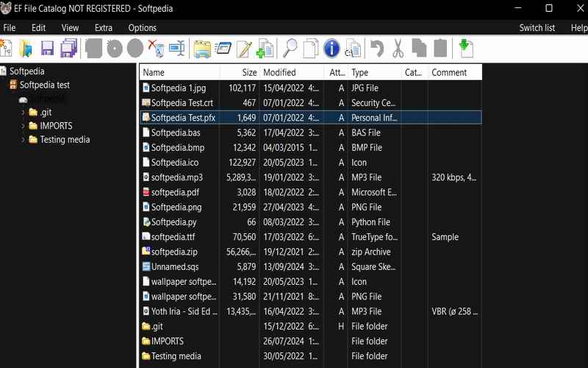Select Testing media folder in the tree
This screenshot has width=588, height=368.
(x=65, y=140)
